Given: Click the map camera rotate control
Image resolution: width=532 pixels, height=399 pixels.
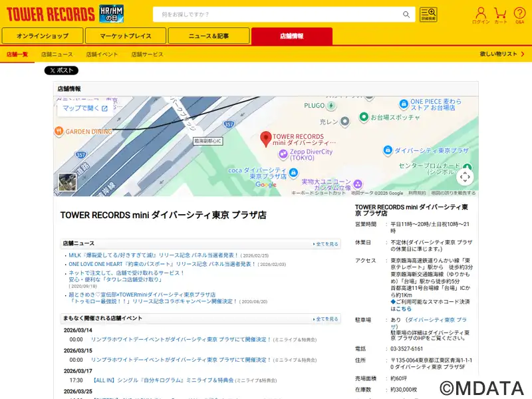Looking at the screenshot, I should tap(465, 176).
